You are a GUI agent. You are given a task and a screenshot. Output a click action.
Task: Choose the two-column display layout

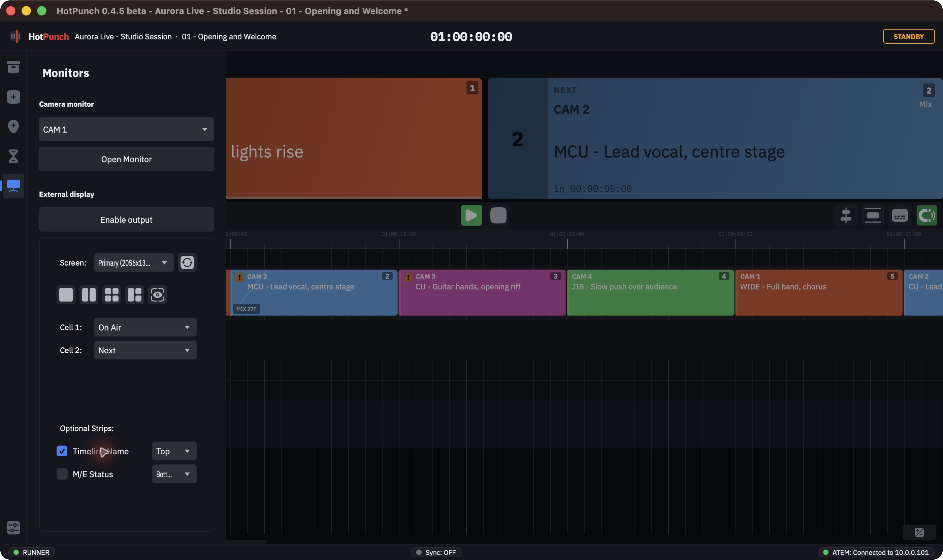89,295
